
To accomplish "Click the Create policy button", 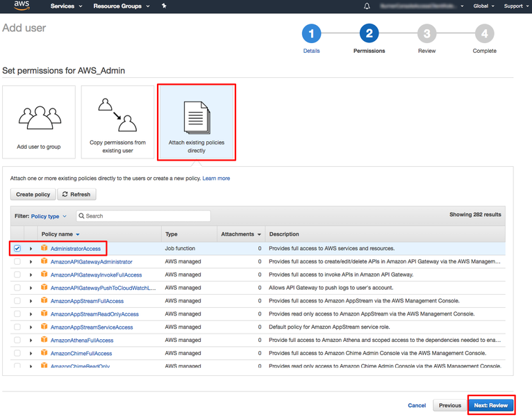I will pyautogui.click(x=33, y=195).
